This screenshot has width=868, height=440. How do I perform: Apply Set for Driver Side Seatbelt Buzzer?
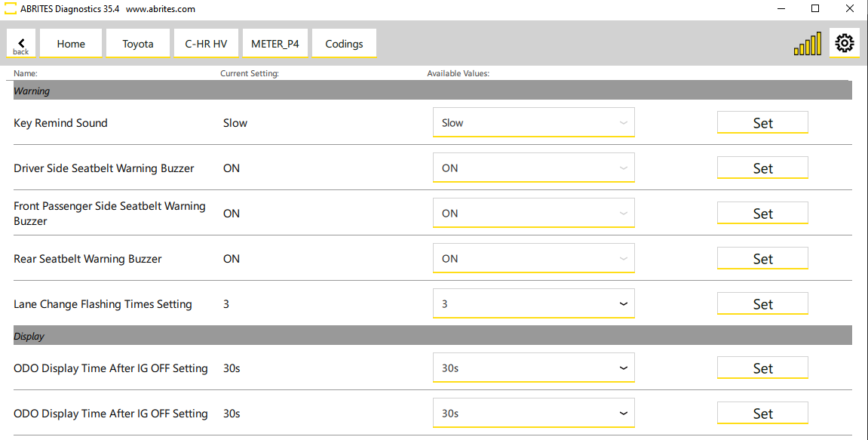pyautogui.click(x=762, y=168)
